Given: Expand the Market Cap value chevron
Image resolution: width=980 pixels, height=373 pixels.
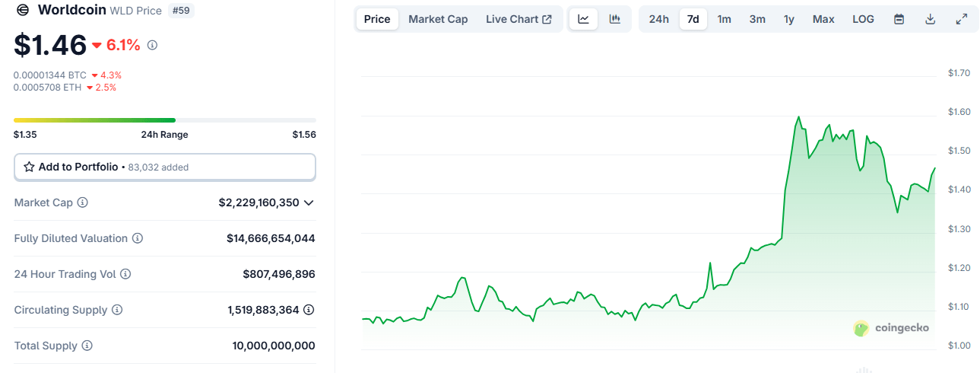Looking at the screenshot, I should 309,202.
